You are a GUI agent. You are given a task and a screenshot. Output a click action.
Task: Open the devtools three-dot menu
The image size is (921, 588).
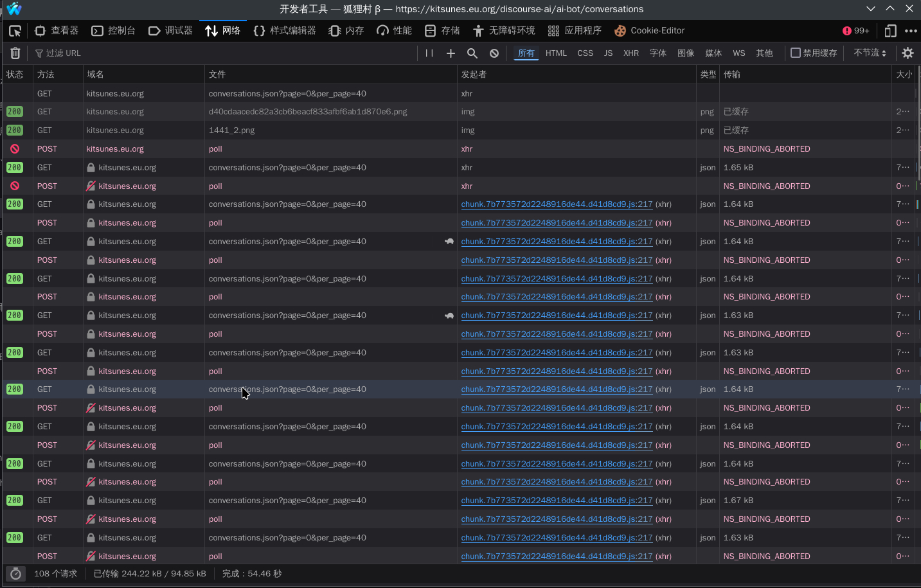[x=911, y=31]
